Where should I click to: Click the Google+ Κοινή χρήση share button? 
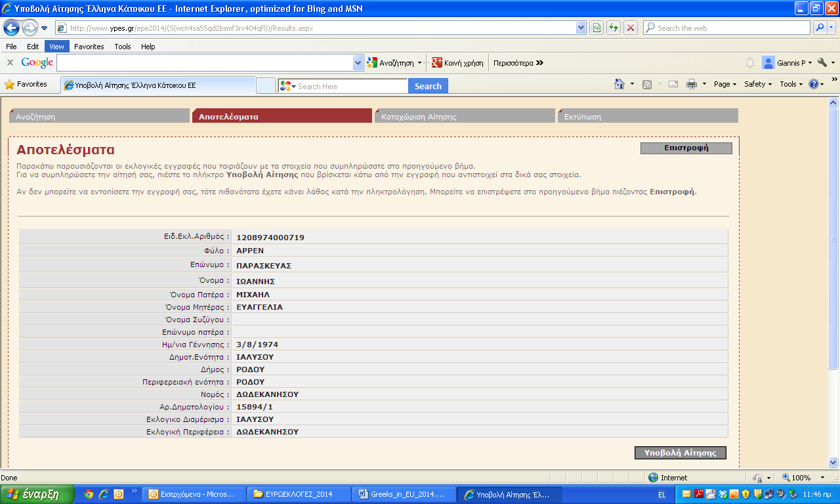457,63
